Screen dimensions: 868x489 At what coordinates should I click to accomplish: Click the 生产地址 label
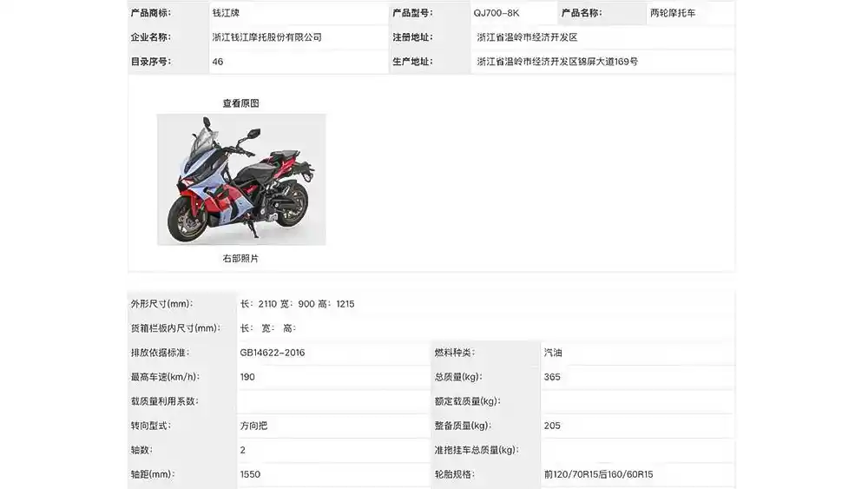click(413, 62)
